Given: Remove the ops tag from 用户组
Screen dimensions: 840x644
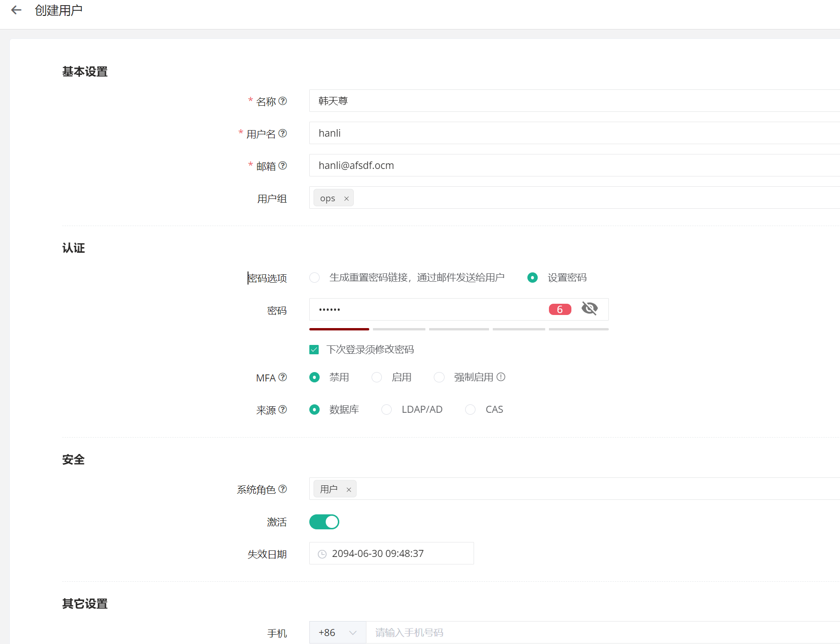Looking at the screenshot, I should 346,198.
